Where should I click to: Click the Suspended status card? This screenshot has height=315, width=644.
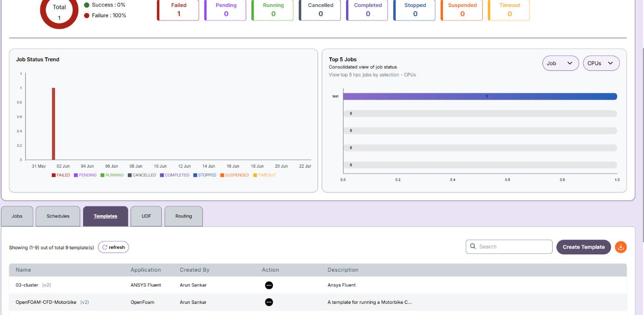tap(462, 10)
